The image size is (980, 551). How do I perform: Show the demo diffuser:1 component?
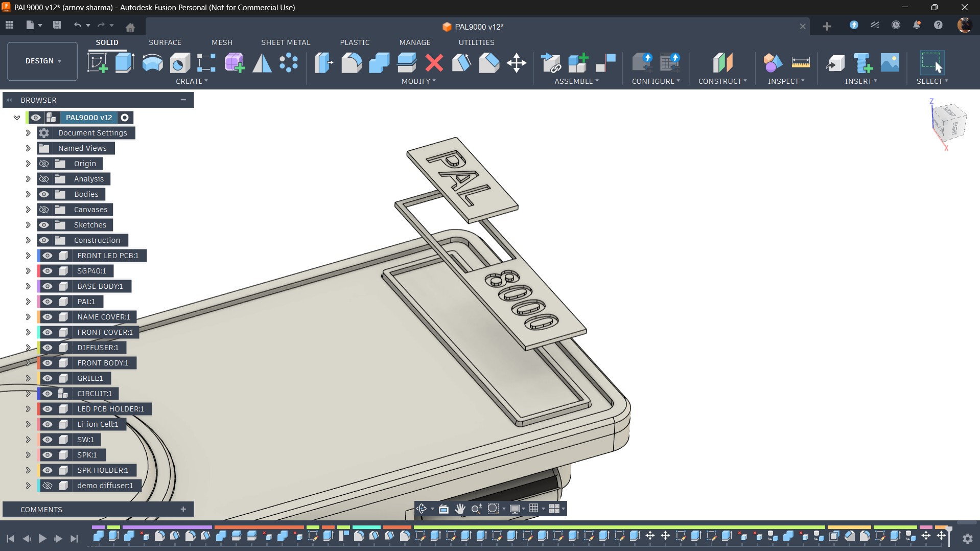click(48, 486)
